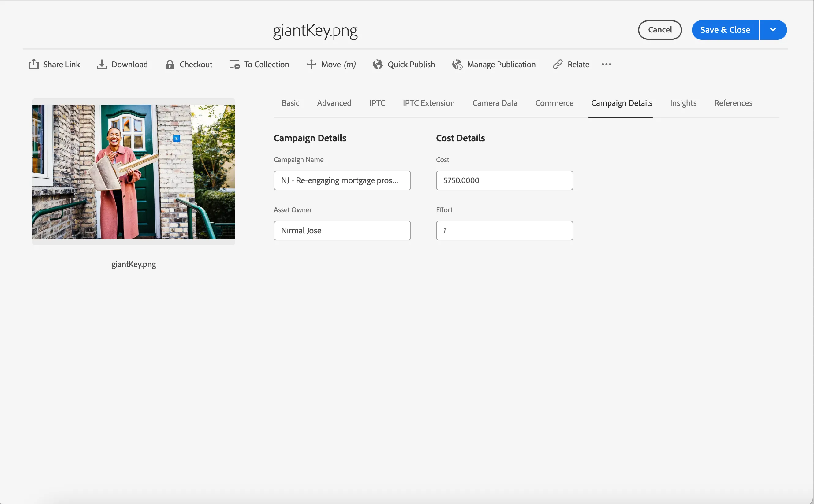Open the more actions ellipsis menu
Image resolution: width=814 pixels, height=504 pixels.
tap(606, 64)
